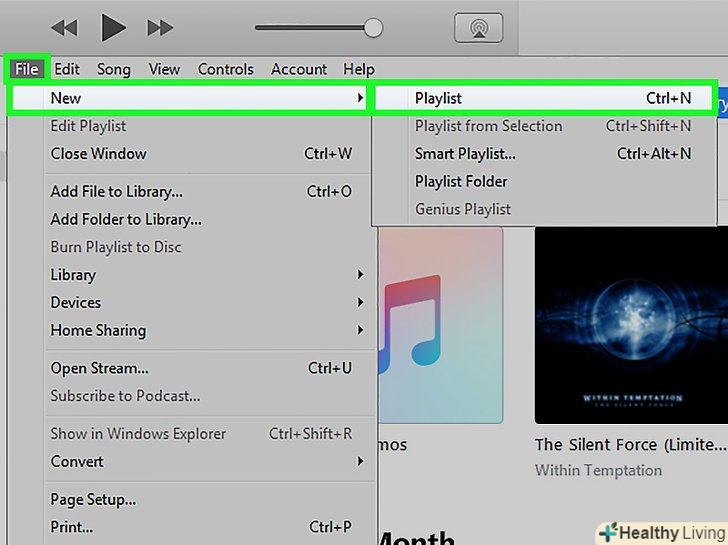Expand the Devices submenu arrow

click(x=360, y=302)
